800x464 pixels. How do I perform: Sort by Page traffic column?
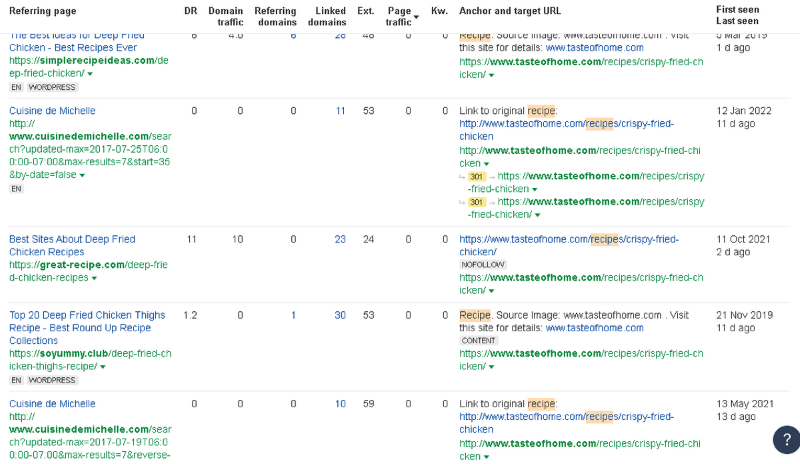(x=398, y=16)
